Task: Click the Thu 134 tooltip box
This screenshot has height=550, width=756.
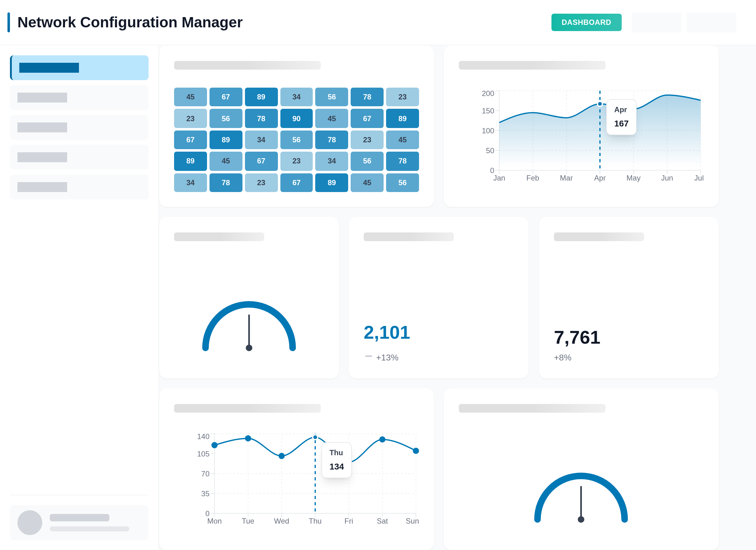Action: [336, 460]
